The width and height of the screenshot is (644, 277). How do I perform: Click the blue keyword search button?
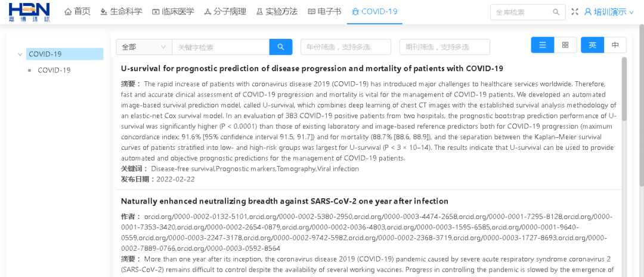click(x=281, y=47)
